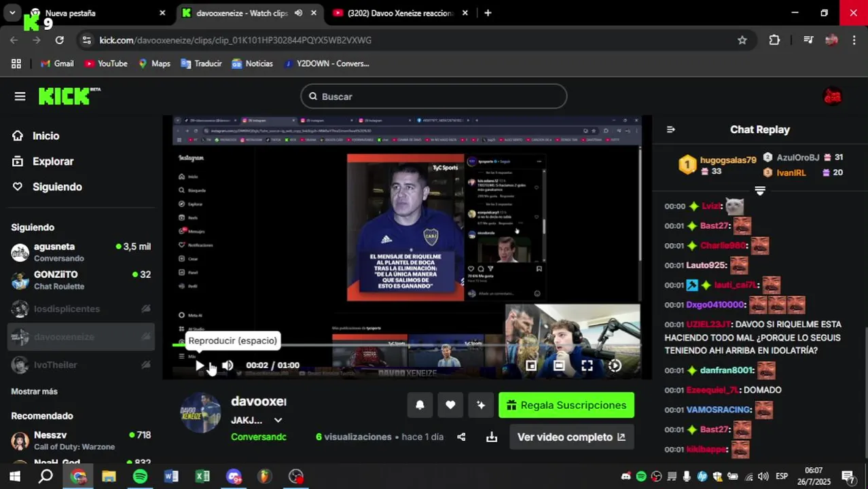Share the clip via share icon
This screenshot has width=868, height=489.
tap(461, 437)
